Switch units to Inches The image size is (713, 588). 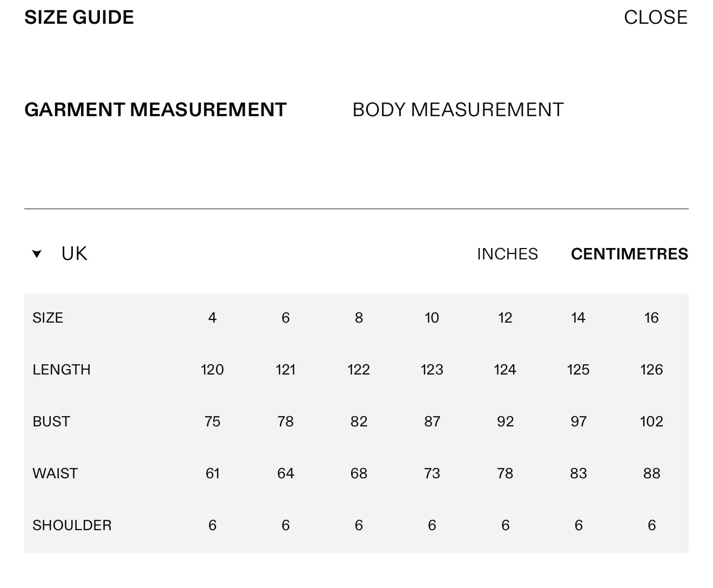pos(507,253)
